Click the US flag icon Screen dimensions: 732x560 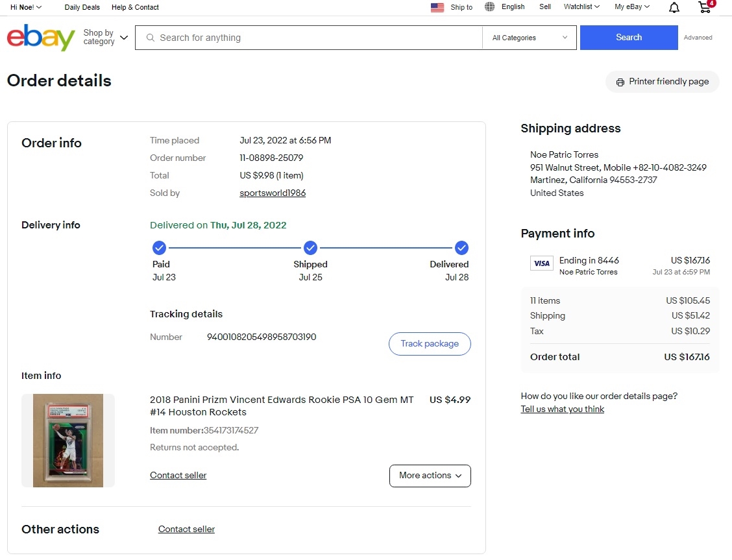point(437,8)
